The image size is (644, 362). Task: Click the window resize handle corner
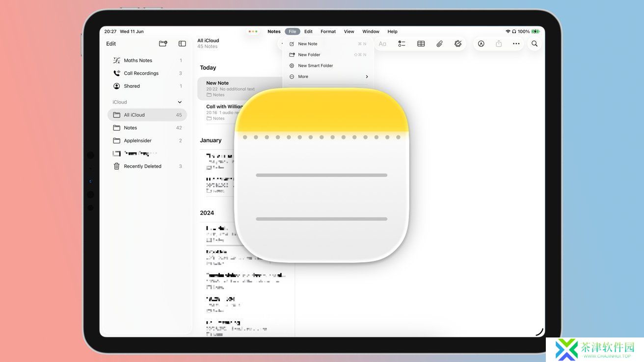539,332
